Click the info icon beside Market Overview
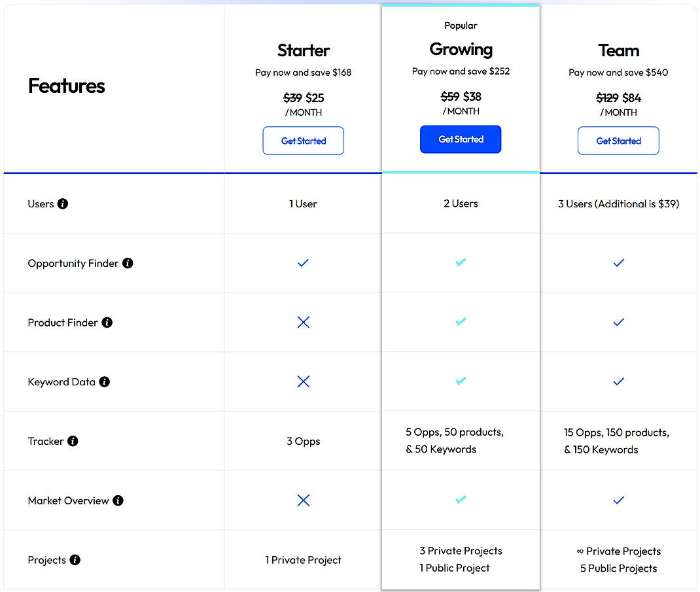 pyautogui.click(x=118, y=500)
